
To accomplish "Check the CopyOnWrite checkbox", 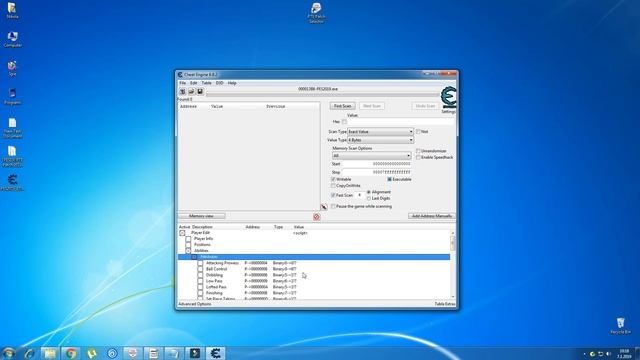I will 333,186.
